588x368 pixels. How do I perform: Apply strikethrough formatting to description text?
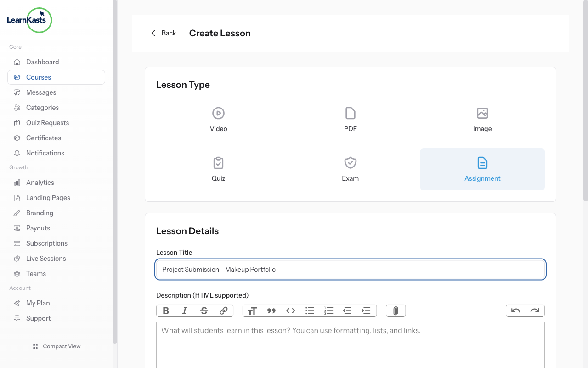pyautogui.click(x=204, y=310)
